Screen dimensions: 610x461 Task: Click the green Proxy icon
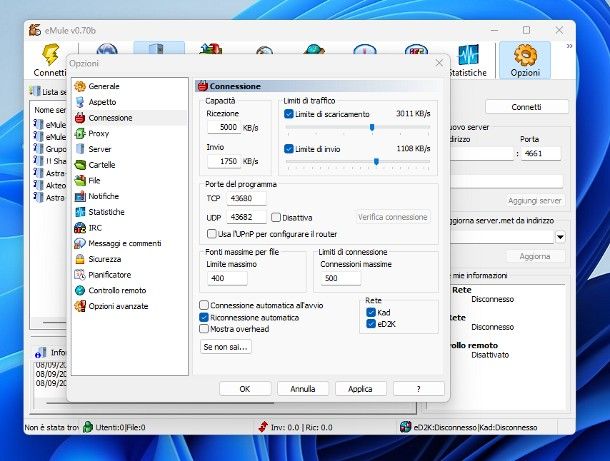[x=80, y=133]
